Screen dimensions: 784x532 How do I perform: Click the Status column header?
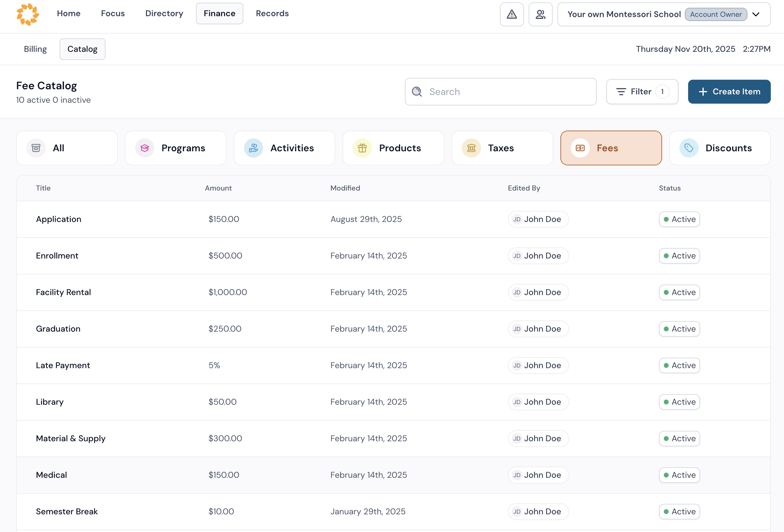(670, 188)
